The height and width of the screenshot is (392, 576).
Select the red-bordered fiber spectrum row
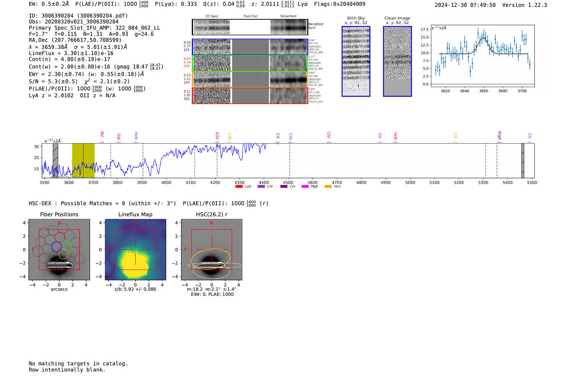(x=250, y=96)
